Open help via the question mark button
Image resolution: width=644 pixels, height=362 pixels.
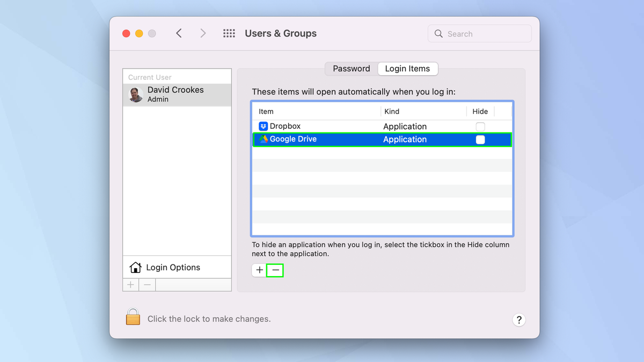(x=519, y=320)
